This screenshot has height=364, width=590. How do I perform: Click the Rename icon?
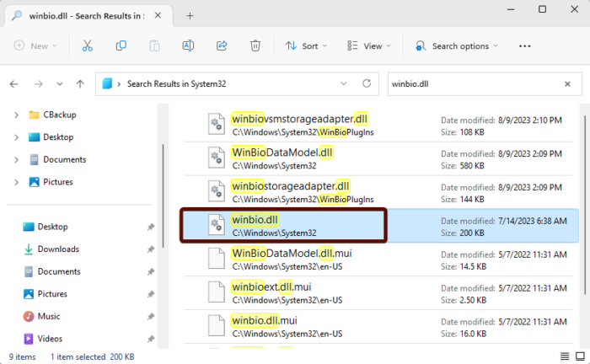click(189, 46)
